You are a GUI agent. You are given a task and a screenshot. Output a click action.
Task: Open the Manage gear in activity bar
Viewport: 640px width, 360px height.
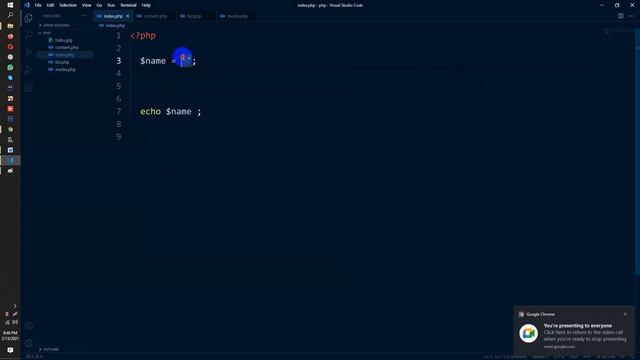(29, 343)
